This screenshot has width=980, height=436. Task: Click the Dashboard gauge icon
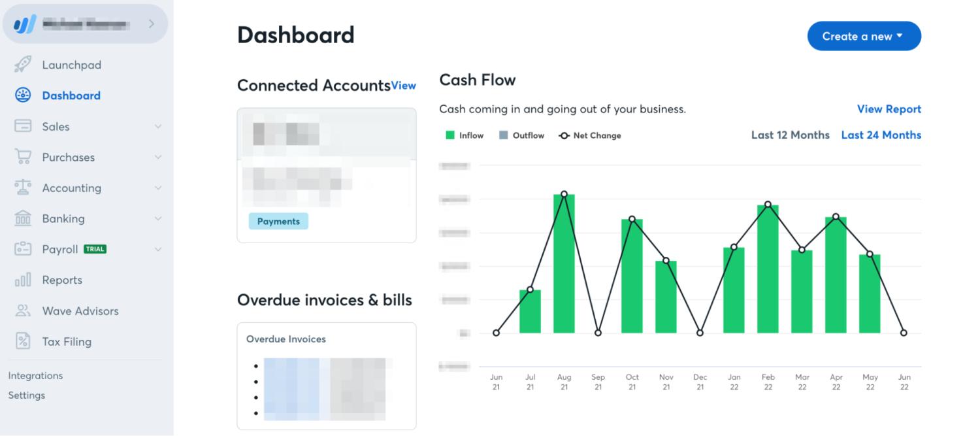[x=23, y=95]
